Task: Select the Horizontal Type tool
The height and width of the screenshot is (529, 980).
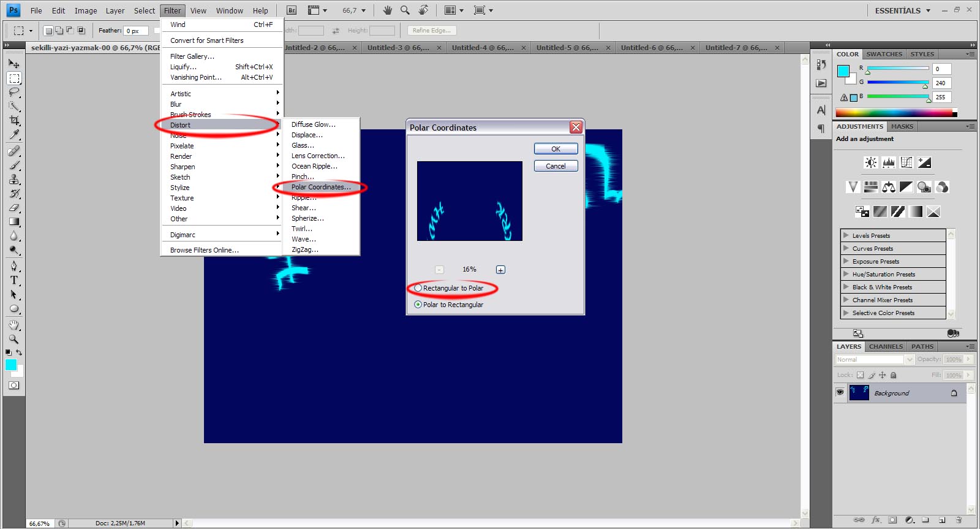Action: (x=14, y=280)
